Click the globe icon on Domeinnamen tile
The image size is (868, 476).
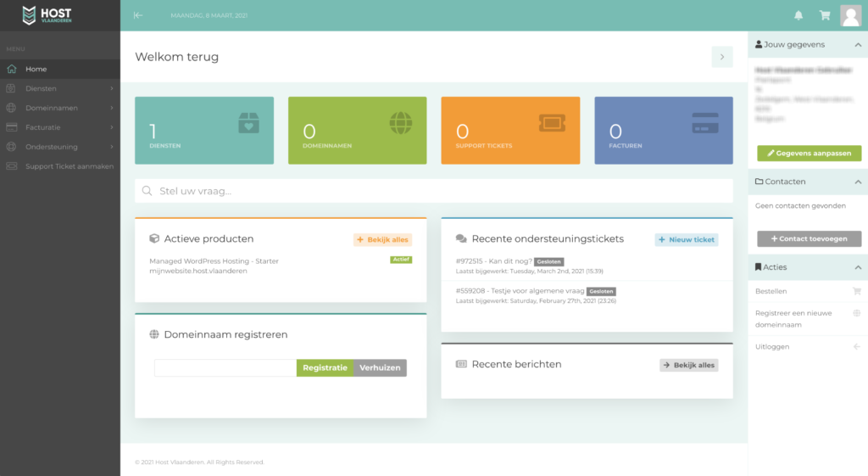pos(401,123)
